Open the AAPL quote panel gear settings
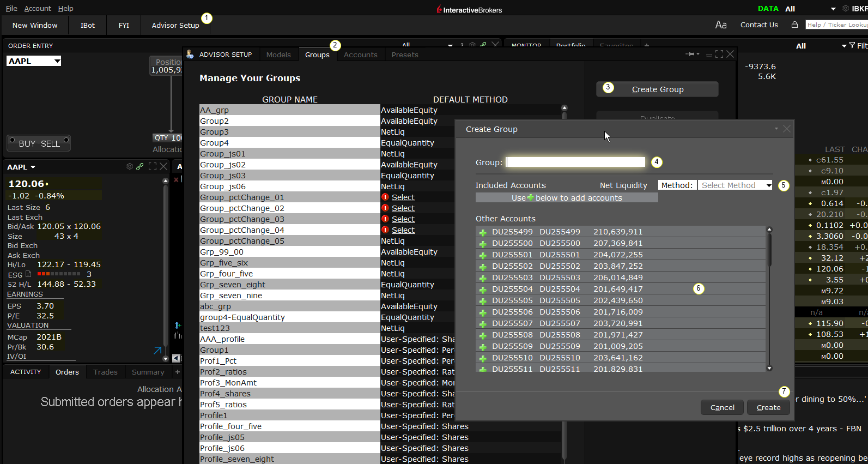 click(130, 166)
